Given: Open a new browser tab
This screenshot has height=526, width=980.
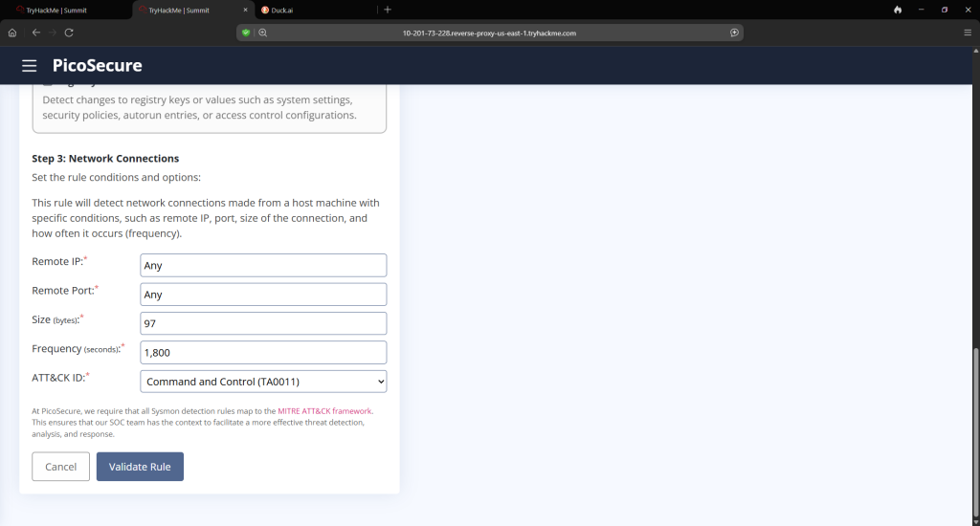Looking at the screenshot, I should [x=388, y=10].
